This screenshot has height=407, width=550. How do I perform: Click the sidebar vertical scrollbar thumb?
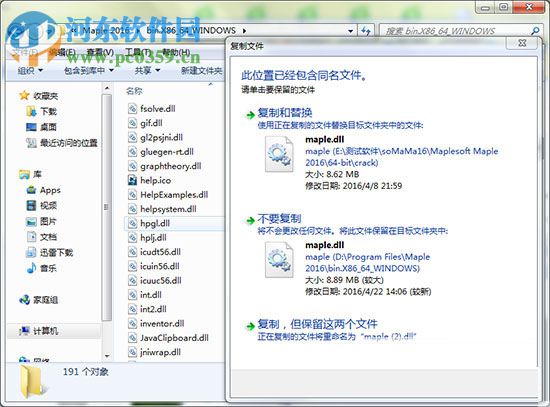[107, 207]
